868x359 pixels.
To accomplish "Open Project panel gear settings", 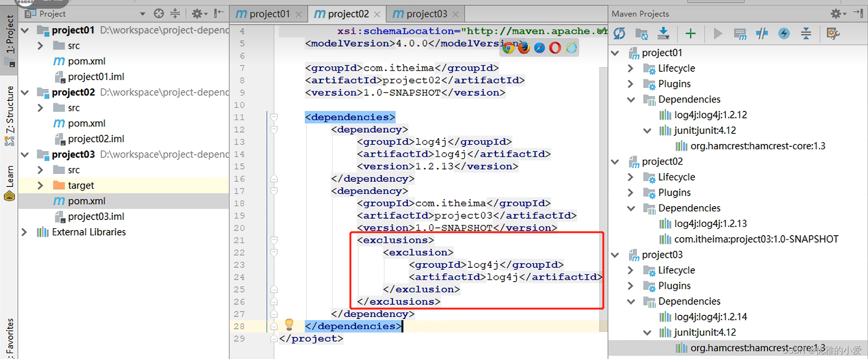I will click(x=199, y=14).
